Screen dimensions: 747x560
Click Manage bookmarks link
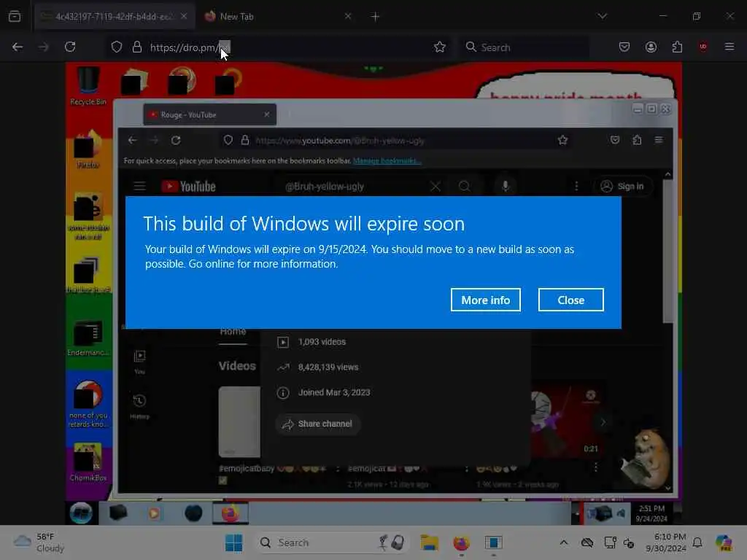(x=387, y=161)
